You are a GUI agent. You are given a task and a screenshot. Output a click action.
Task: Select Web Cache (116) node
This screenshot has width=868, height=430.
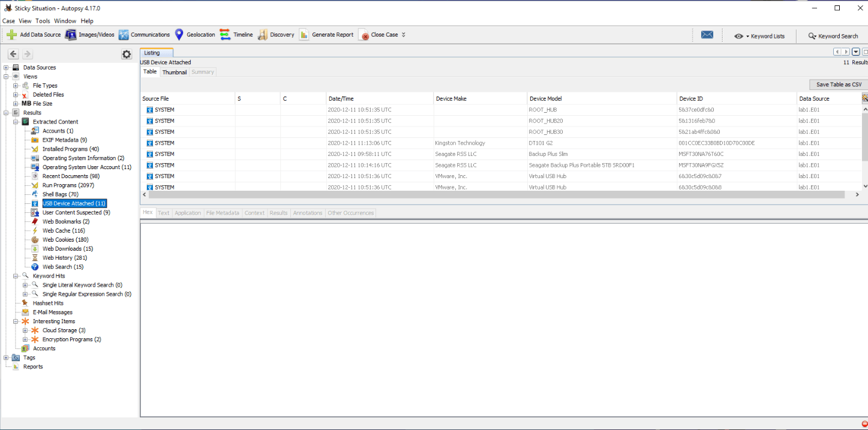pos(64,230)
